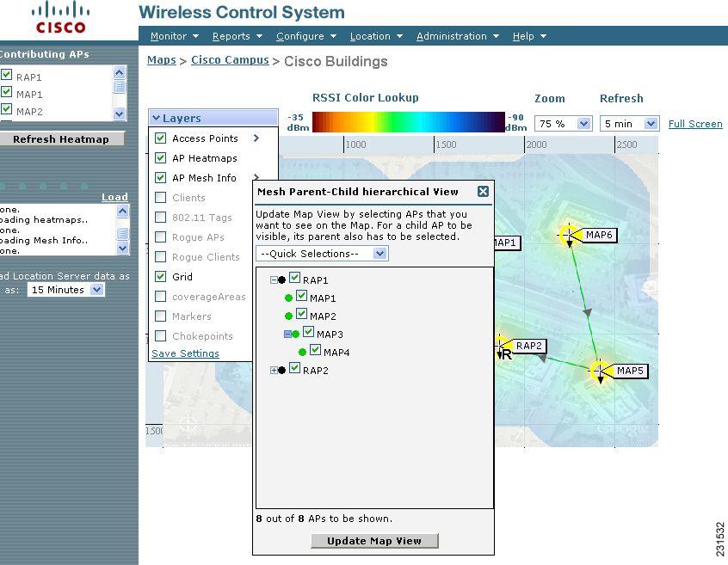Open the Help menu

click(529, 36)
